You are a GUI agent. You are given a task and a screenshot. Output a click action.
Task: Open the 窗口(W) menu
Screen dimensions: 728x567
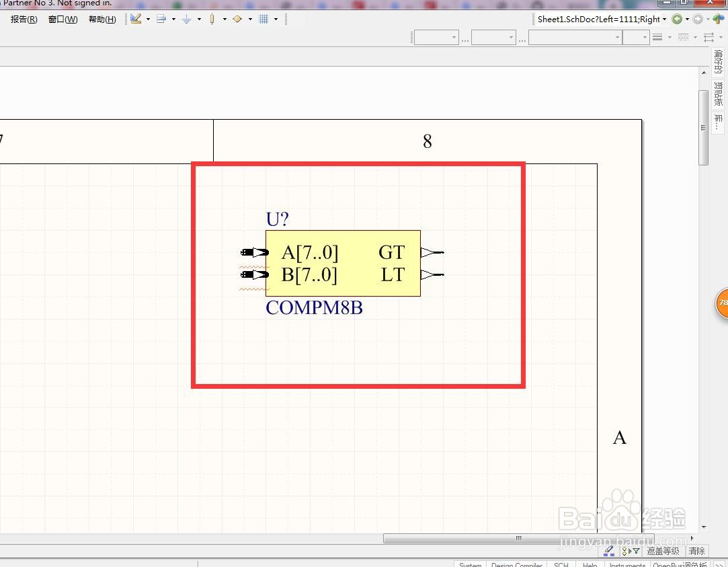63,20
